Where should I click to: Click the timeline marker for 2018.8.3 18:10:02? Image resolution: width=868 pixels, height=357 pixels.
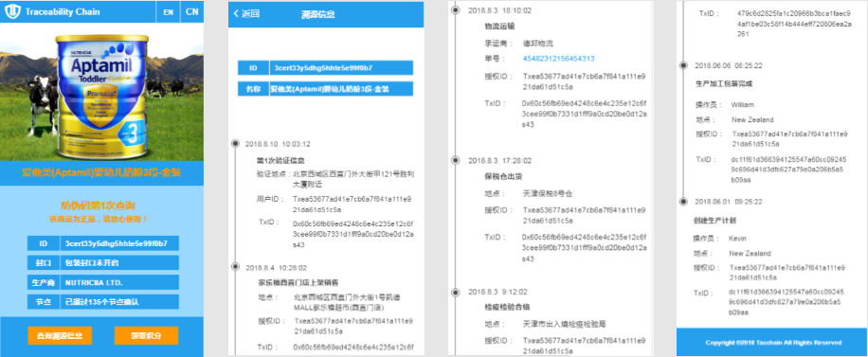coord(456,9)
